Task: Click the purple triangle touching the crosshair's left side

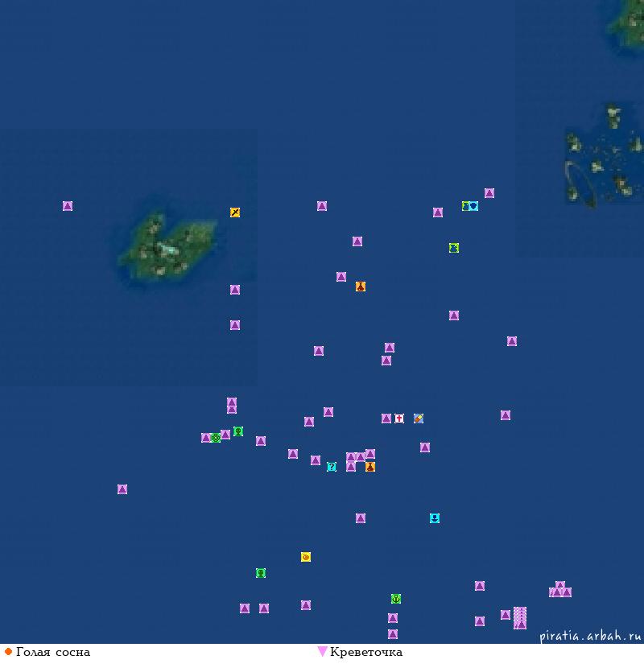Action: (x=205, y=438)
